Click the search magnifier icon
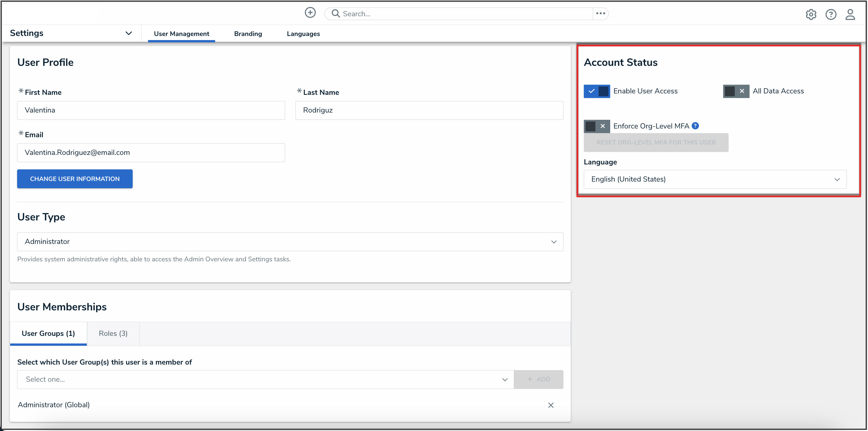 [335, 13]
